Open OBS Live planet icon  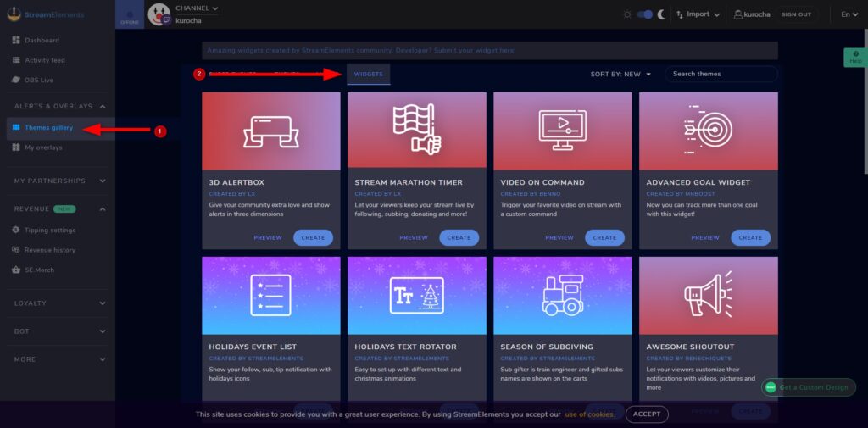(x=15, y=81)
